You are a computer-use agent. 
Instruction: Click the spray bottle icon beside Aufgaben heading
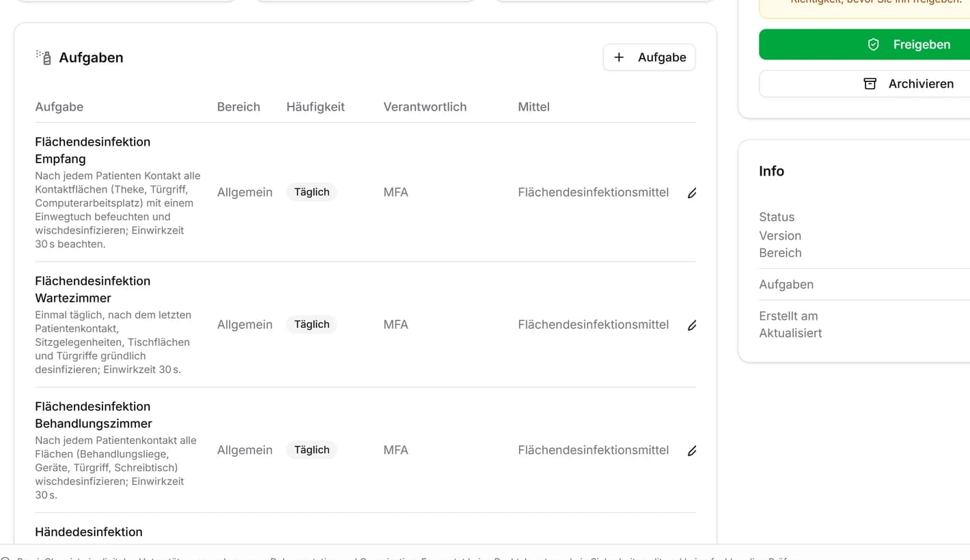pos(44,57)
